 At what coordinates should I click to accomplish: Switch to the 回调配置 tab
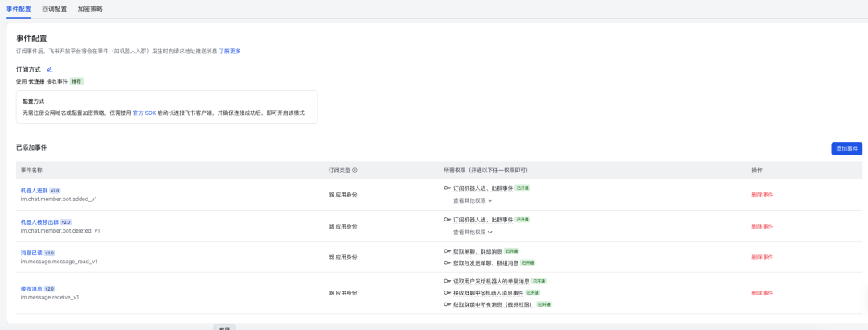pos(55,9)
